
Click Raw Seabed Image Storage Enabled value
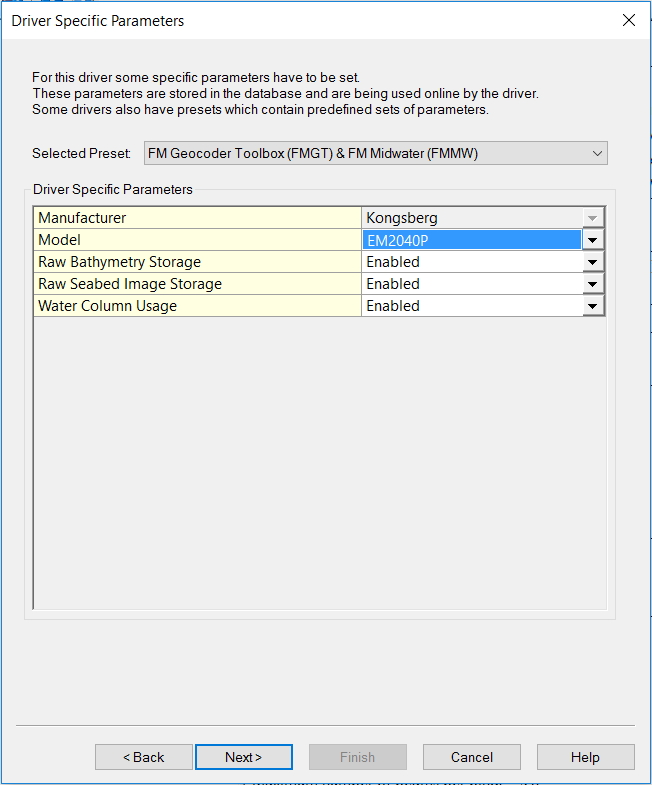[471, 284]
